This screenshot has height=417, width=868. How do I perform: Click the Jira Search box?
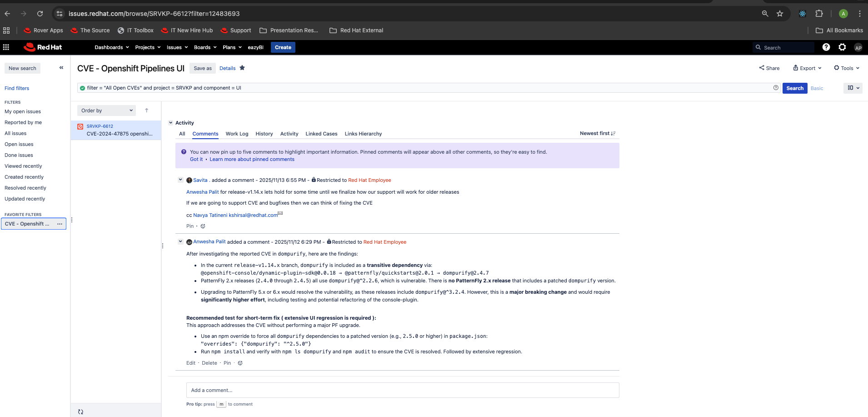(784, 47)
